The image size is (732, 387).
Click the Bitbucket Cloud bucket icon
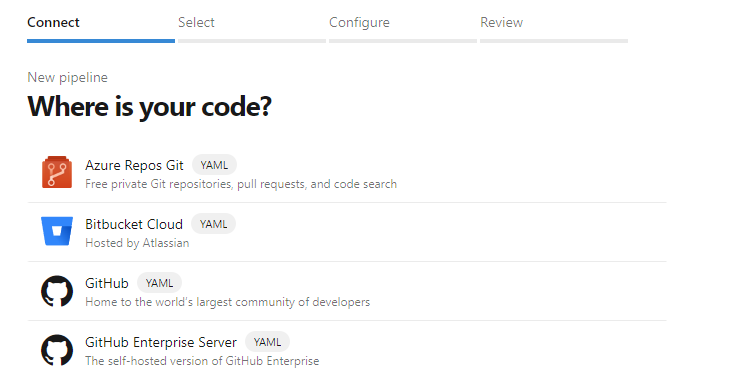pyautogui.click(x=57, y=231)
